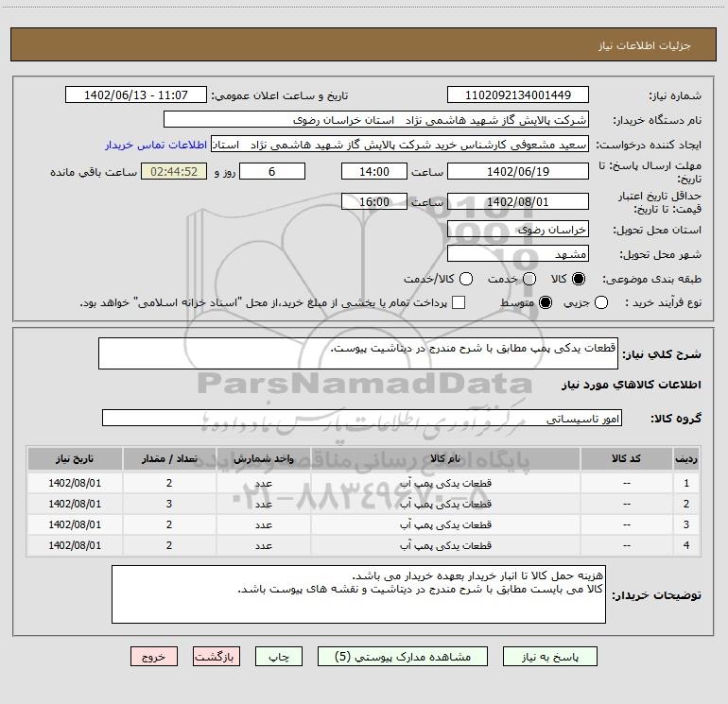Click the deadline time field 14:00

[374, 171]
